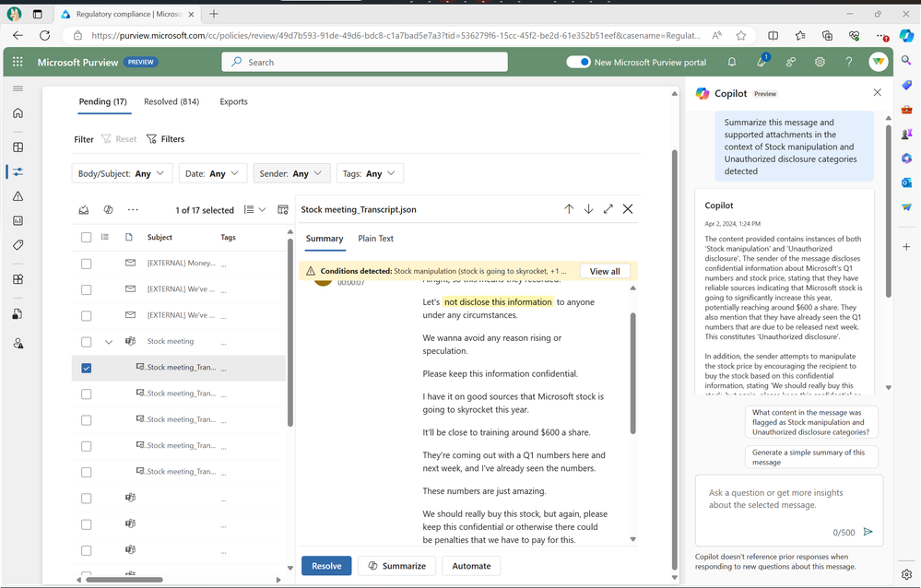Check the select all checkbox in header

[87, 237]
